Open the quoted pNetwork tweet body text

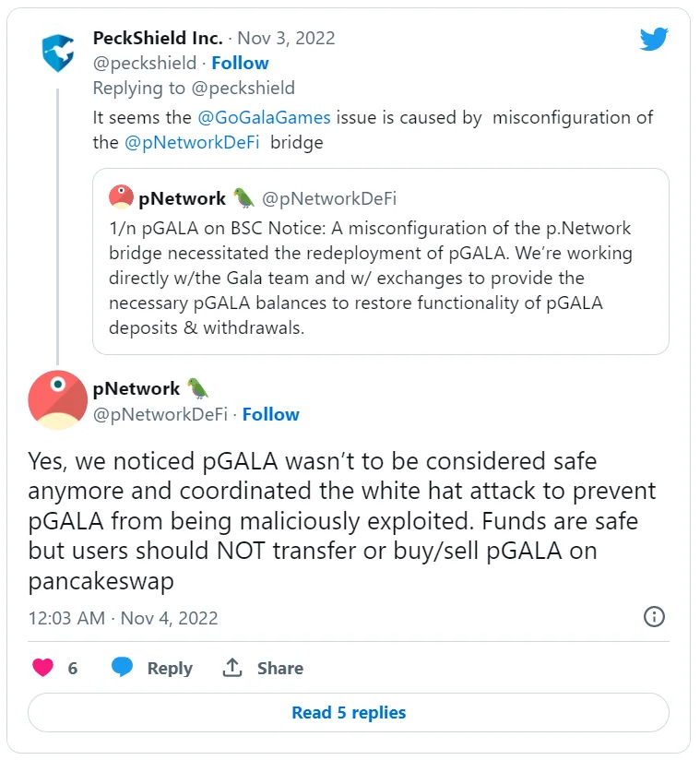(369, 278)
